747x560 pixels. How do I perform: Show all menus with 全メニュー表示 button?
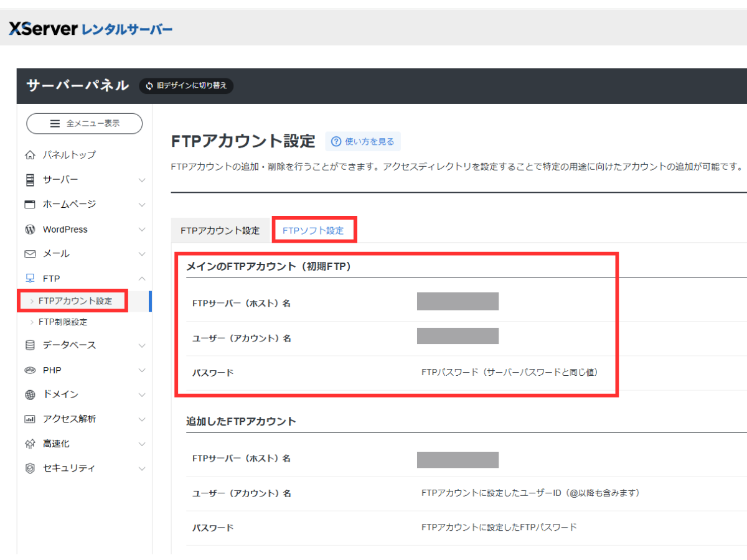pyautogui.click(x=85, y=124)
